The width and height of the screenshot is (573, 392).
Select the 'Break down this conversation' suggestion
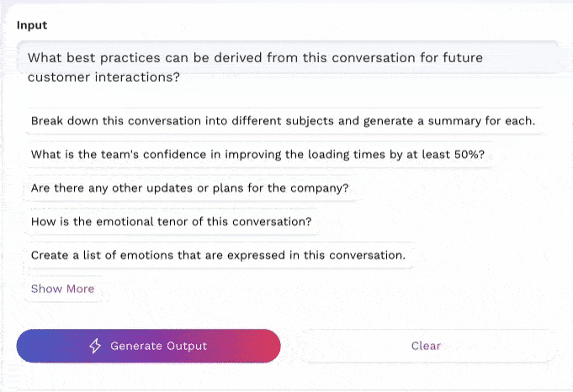click(x=282, y=120)
